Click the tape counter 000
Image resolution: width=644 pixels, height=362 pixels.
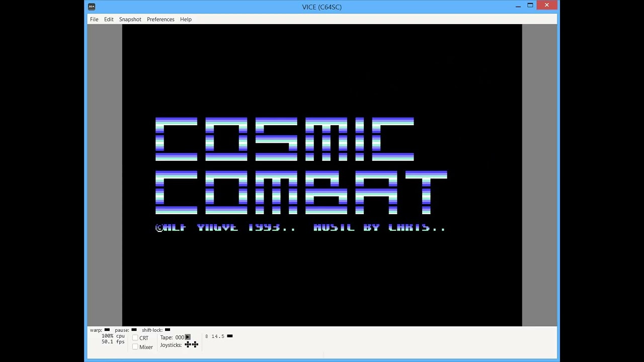point(180,337)
